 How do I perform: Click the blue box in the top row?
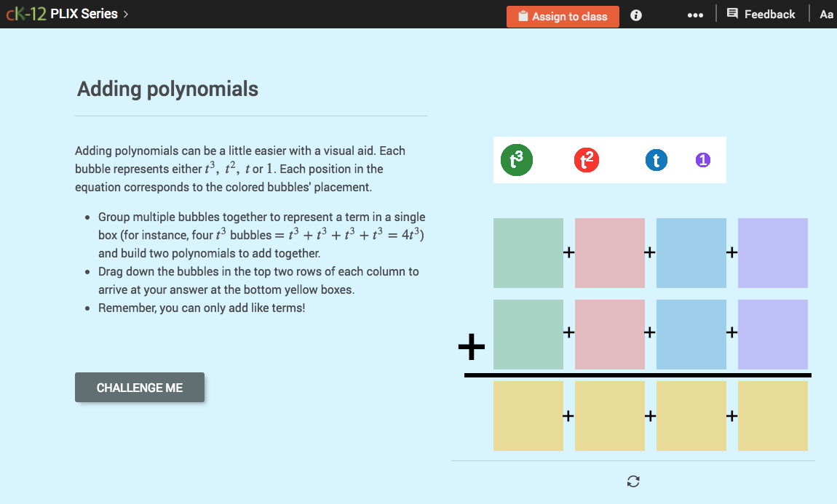691,252
